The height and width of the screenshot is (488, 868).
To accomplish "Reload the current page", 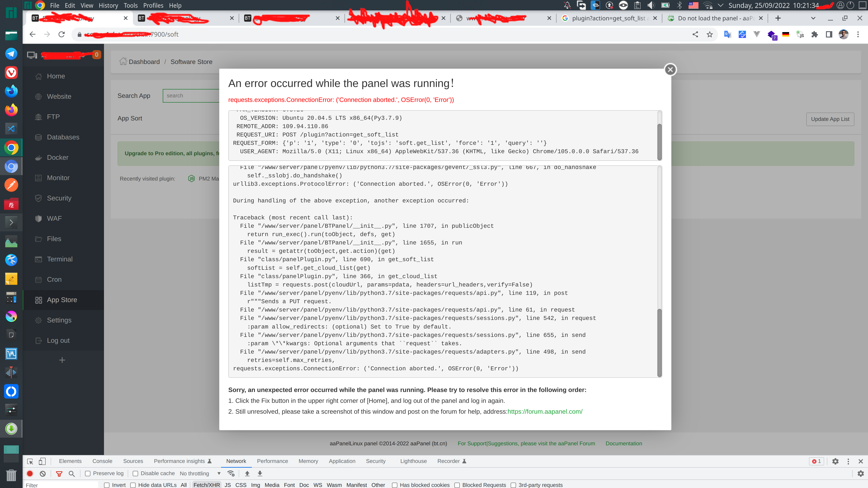I will 61,34.
